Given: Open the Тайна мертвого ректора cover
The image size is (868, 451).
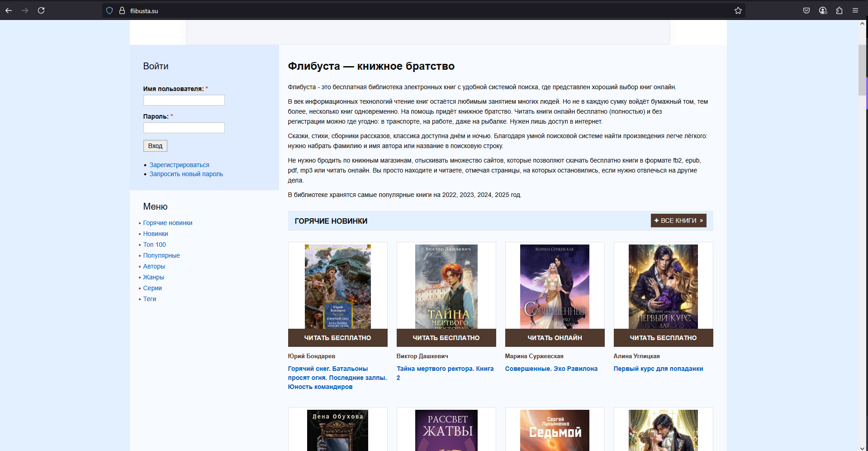Looking at the screenshot, I should click(446, 287).
